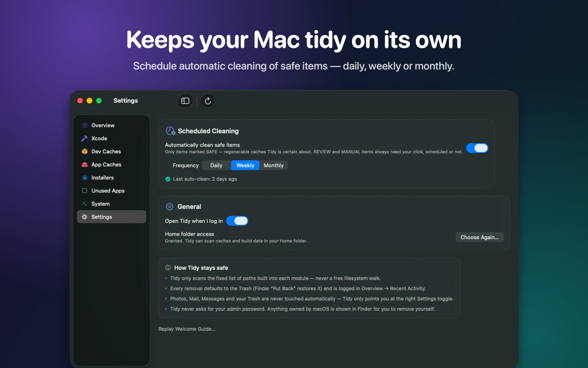Show the Unused Apps section
588x368 pixels.
pyautogui.click(x=111, y=191)
